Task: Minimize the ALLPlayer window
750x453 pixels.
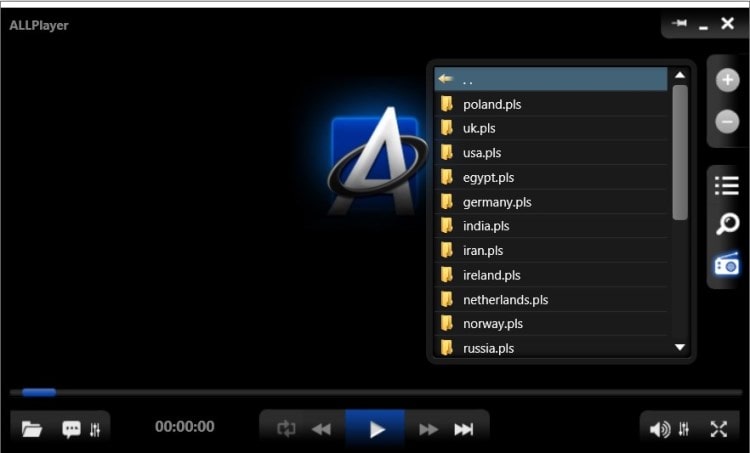Action: pyautogui.click(x=703, y=28)
